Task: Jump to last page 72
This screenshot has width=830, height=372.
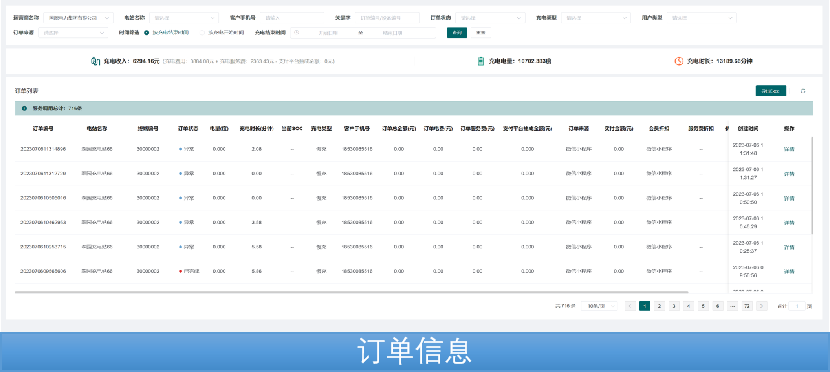Action: click(747, 306)
